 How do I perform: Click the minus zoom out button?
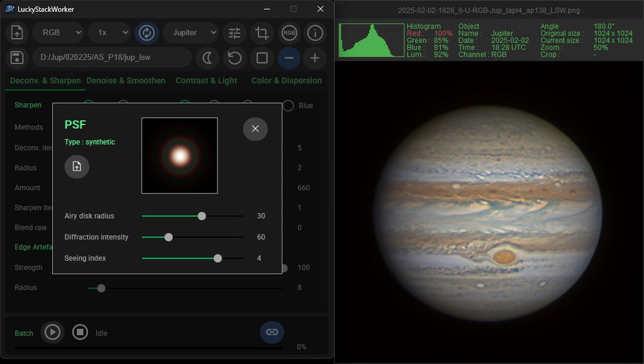click(x=289, y=58)
